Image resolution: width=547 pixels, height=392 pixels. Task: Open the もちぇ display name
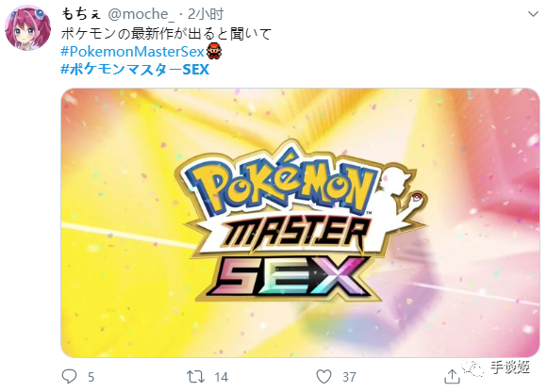click(81, 14)
